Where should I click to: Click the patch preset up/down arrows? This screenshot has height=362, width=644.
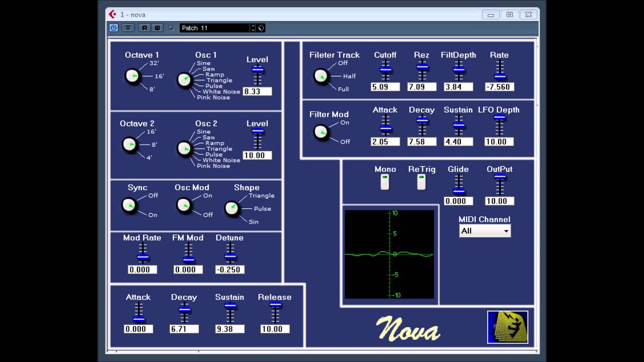[253, 28]
